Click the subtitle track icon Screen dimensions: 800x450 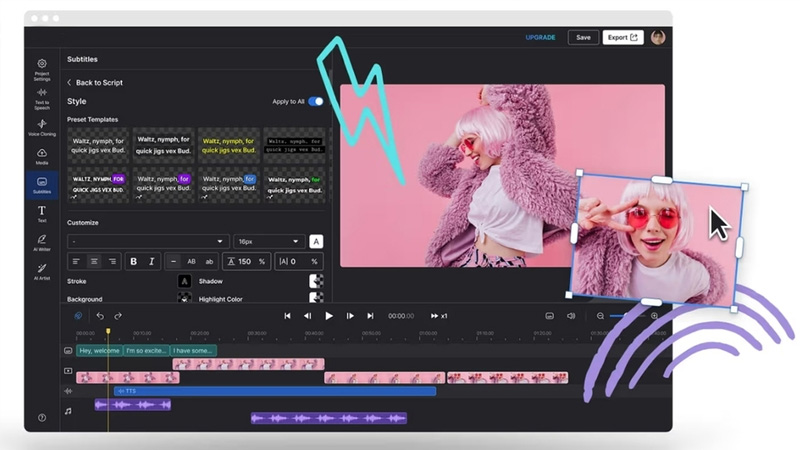68,351
